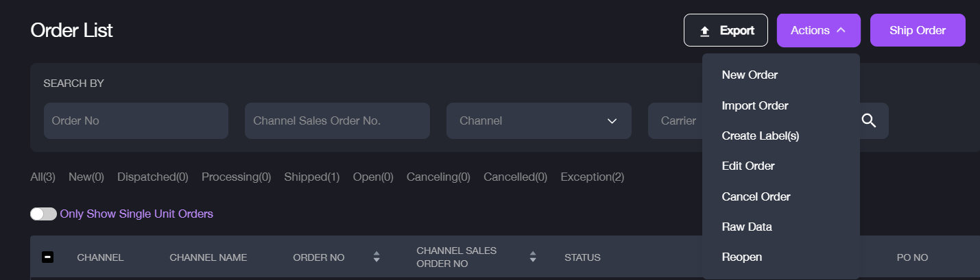
Task: Show the Exception(2) orders tab
Action: (593, 177)
